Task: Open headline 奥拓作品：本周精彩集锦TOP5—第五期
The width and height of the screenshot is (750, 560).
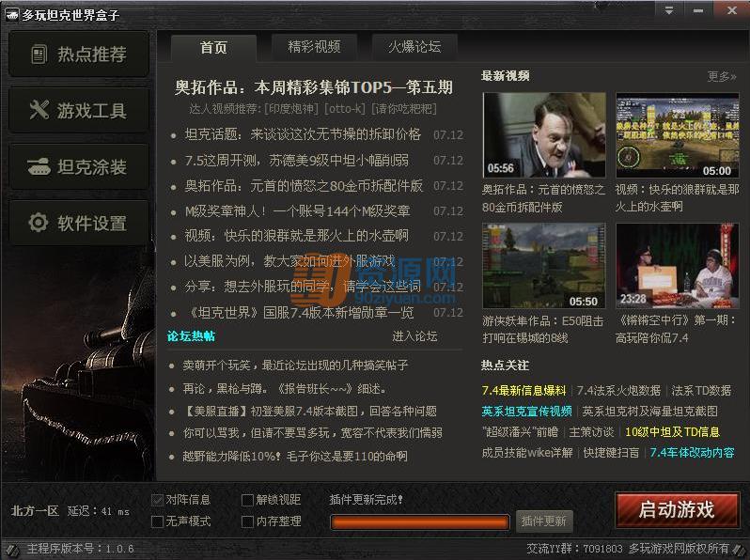Action: pyautogui.click(x=314, y=87)
